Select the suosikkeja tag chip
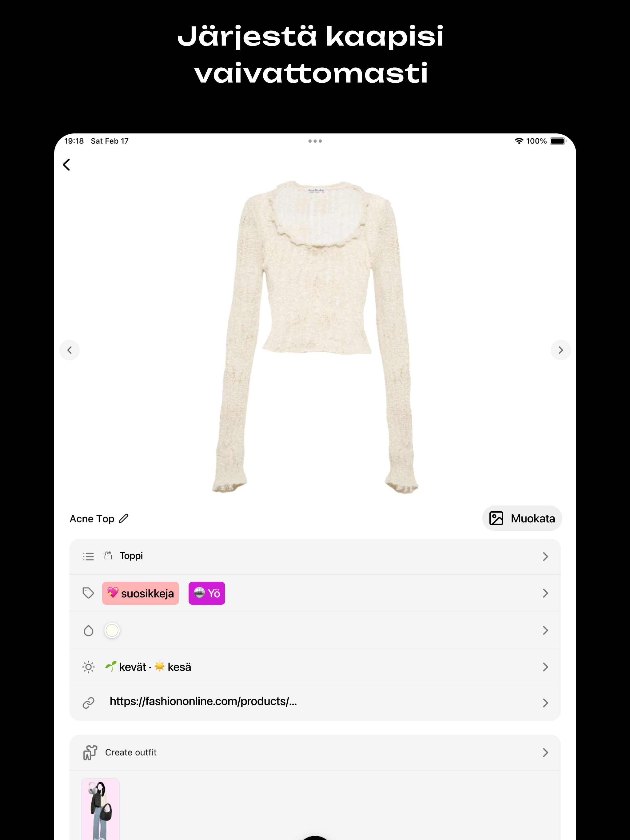630x840 pixels. coord(141,593)
